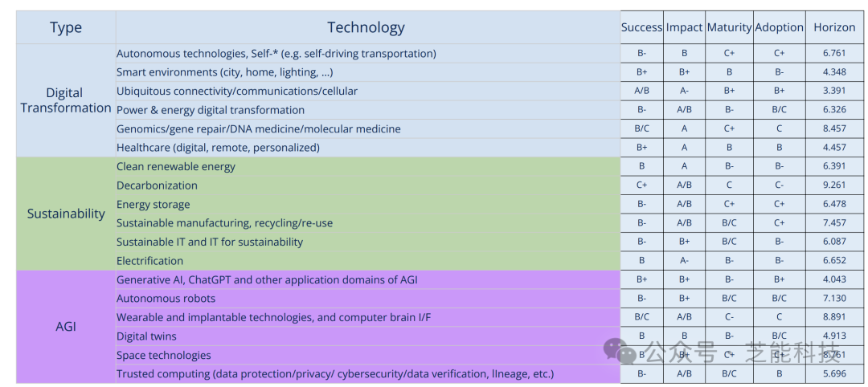Click the horizon value 9.261

834,185
